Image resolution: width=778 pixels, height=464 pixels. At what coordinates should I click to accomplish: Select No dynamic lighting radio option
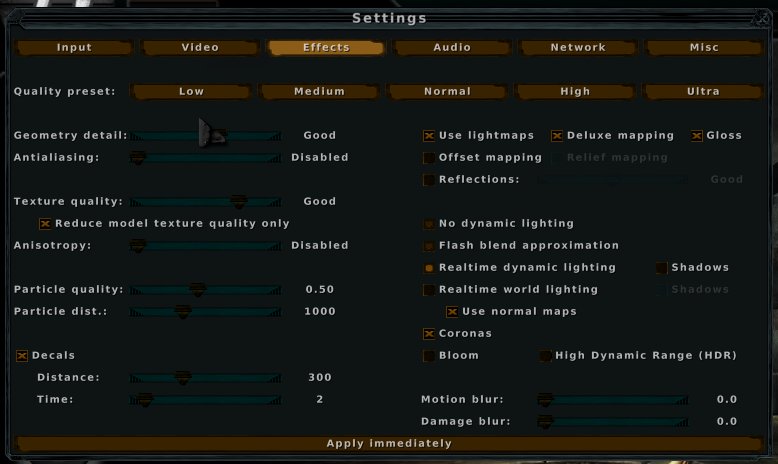tap(429, 224)
